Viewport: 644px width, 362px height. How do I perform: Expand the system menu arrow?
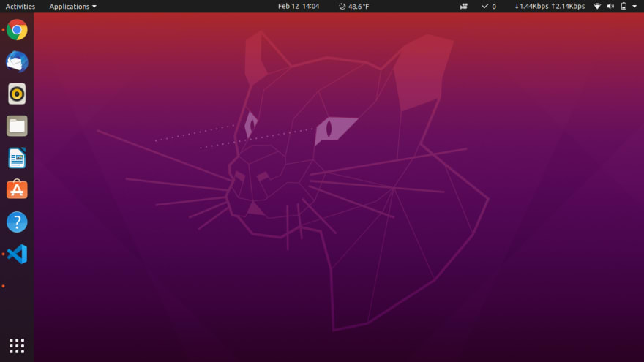(634, 6)
